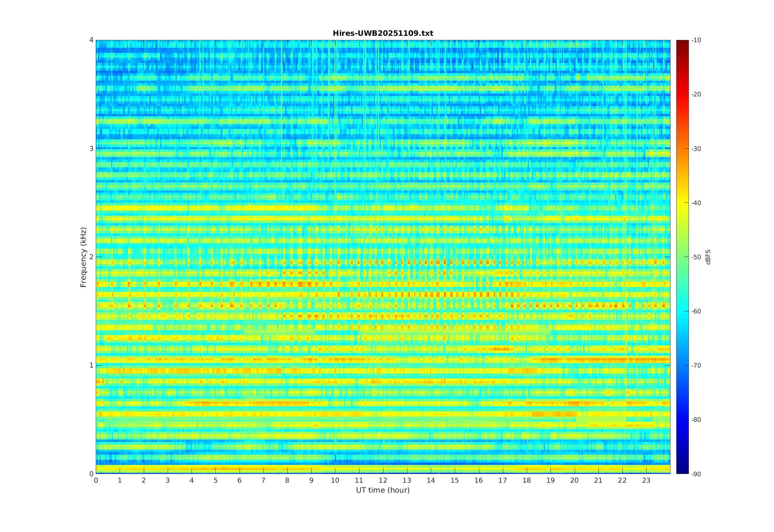Click the x-axis tick label 9
The width and height of the screenshot is (774, 532).
(311, 480)
